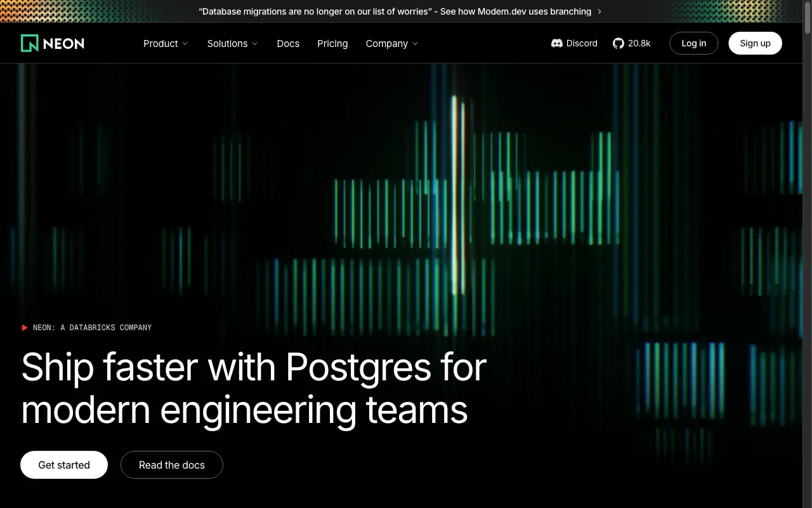Open the Discord icon link
The height and width of the screenshot is (508, 812).
coord(557,43)
